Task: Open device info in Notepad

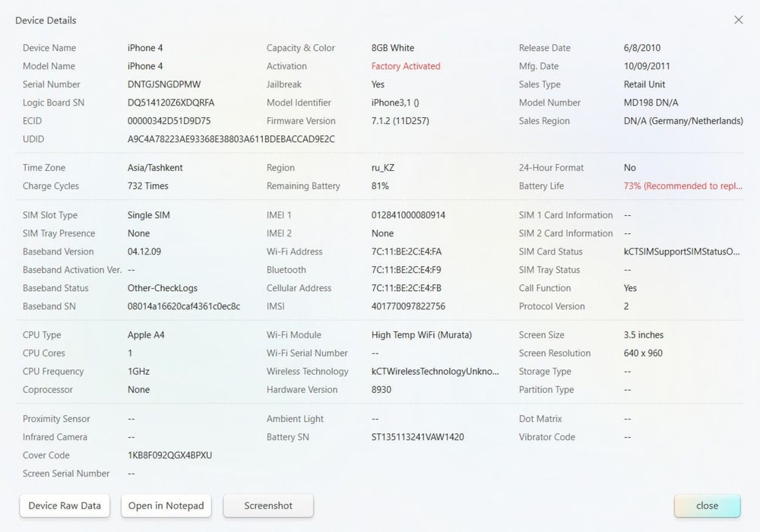Action: point(166,505)
